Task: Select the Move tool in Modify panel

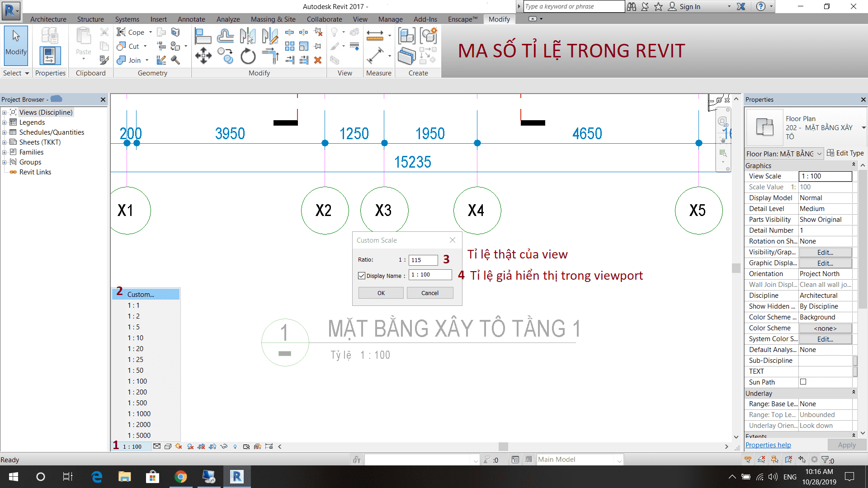Action: coord(203,56)
